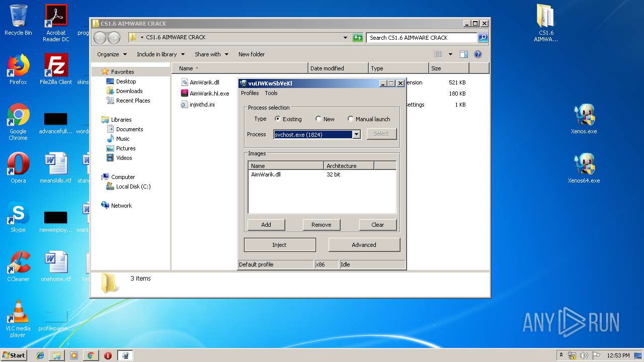Open the Organize menu in Explorer
644x362 pixels.
point(112,54)
